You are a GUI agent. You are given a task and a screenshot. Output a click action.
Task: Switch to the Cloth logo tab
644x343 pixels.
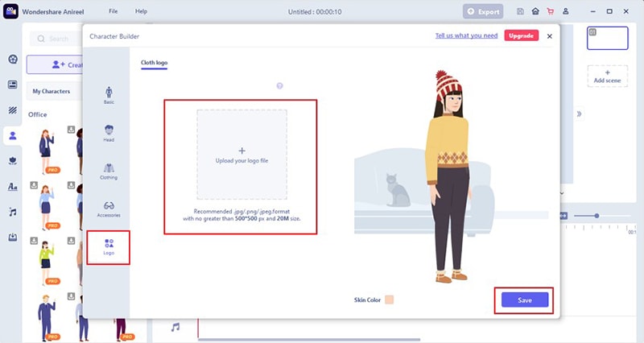coord(154,63)
